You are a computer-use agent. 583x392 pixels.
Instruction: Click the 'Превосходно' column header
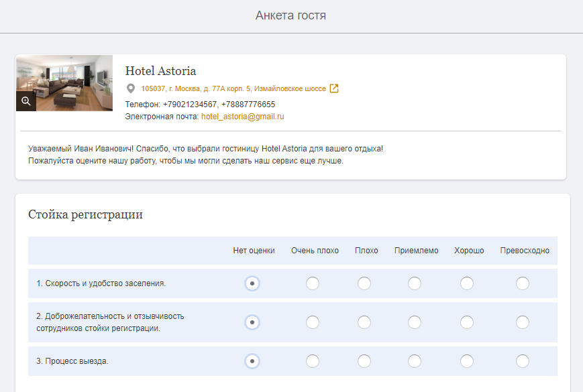coord(525,251)
